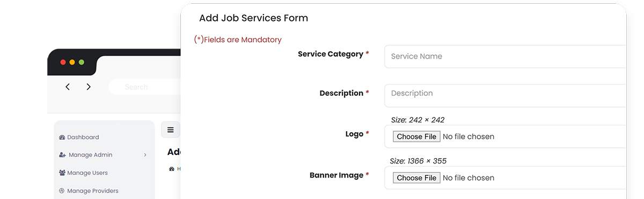Focus the Service Name input field
The image size is (644, 199).
point(506,56)
